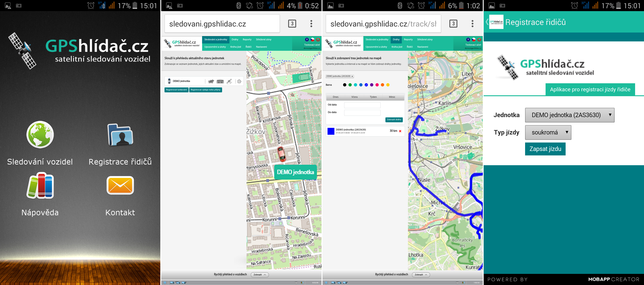
Task: Click Czech flag icon on Dráhy routes screen
Action: point(473,39)
